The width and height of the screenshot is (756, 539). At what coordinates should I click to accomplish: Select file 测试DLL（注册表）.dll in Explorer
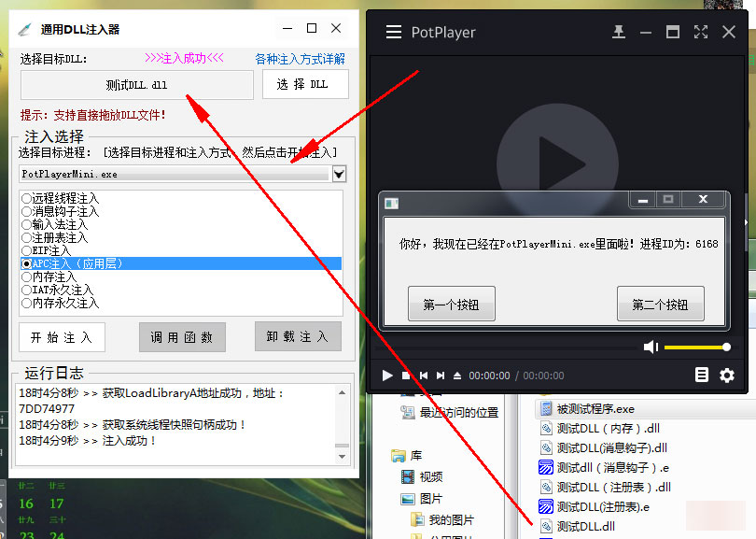(614, 487)
